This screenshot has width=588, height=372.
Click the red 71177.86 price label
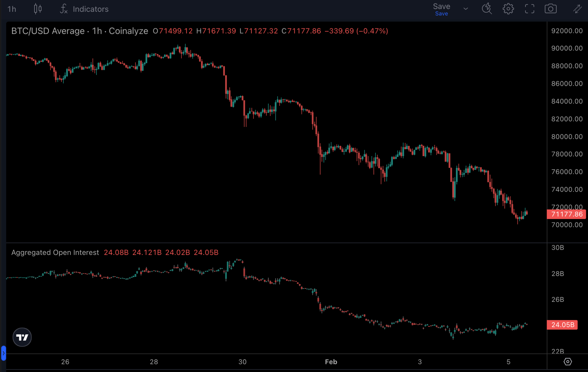tap(566, 214)
